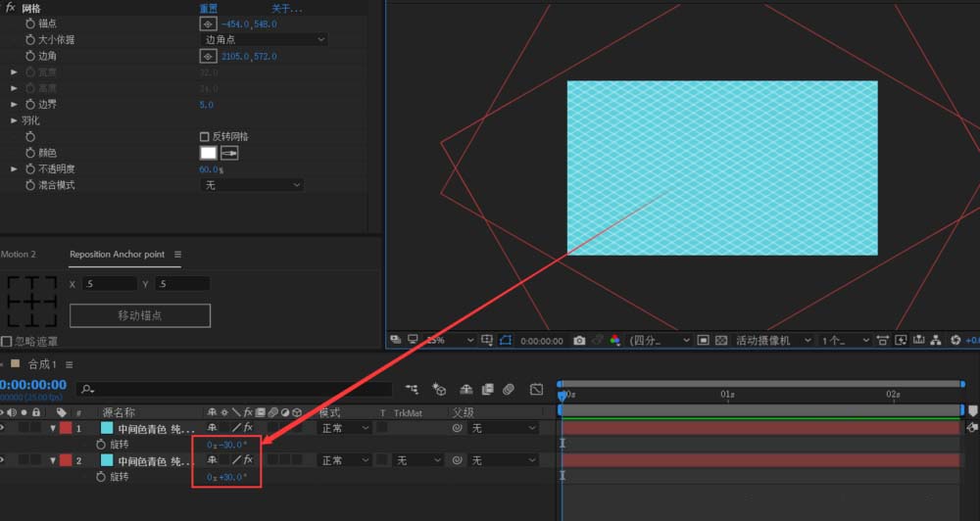980x521 pixels.
Task: Collapse layer 2 with its triangle
Action: pyautogui.click(x=53, y=460)
